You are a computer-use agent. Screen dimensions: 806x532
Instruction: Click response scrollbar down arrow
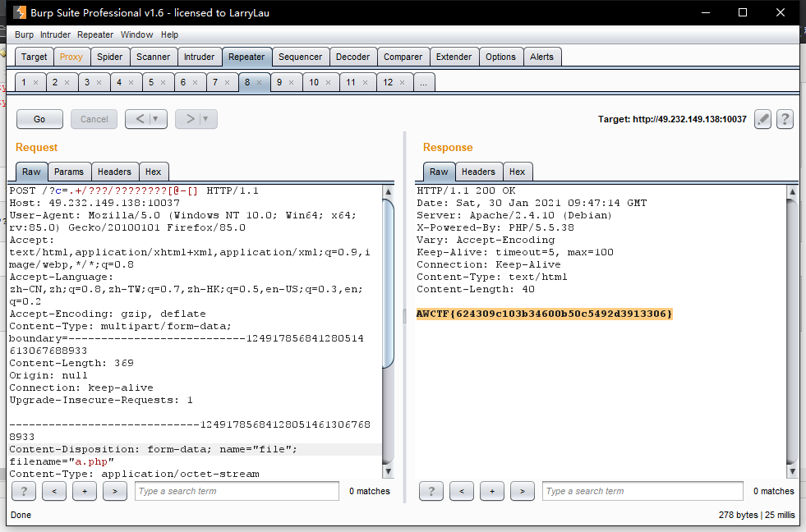792,471
